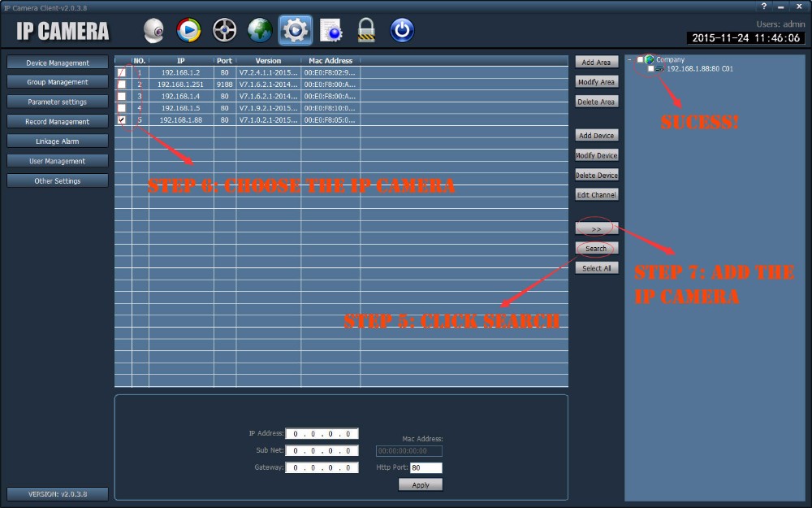812x508 pixels.
Task: Click the Add Device button
Action: (597, 135)
